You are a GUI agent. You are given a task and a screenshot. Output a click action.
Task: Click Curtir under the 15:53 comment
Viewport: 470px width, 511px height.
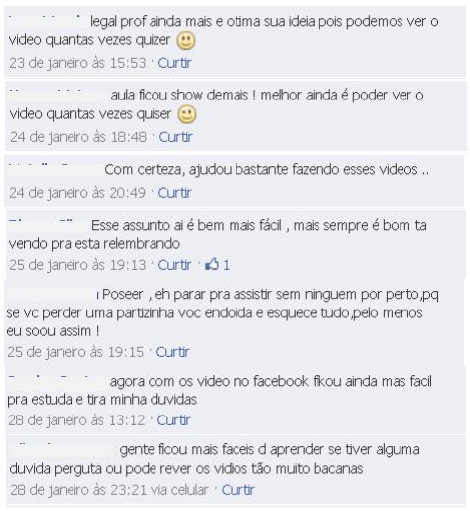(174, 63)
